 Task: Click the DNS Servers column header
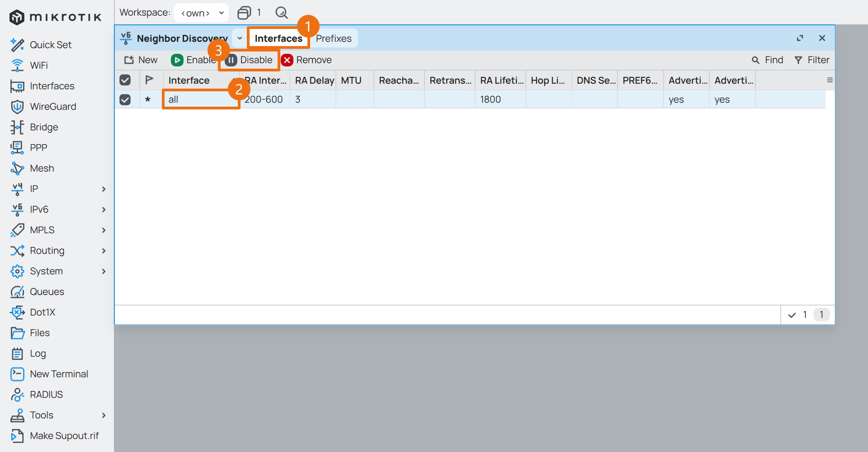coord(595,80)
